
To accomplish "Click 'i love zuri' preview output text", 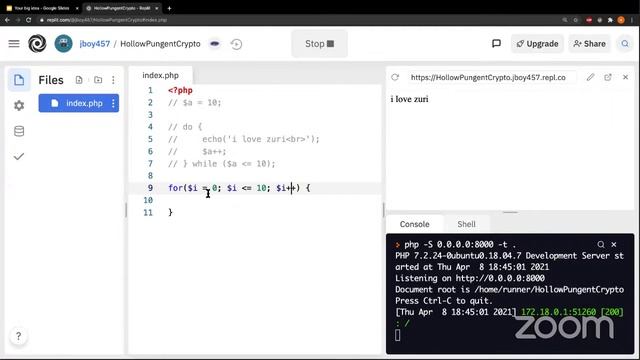I will pos(409,99).
